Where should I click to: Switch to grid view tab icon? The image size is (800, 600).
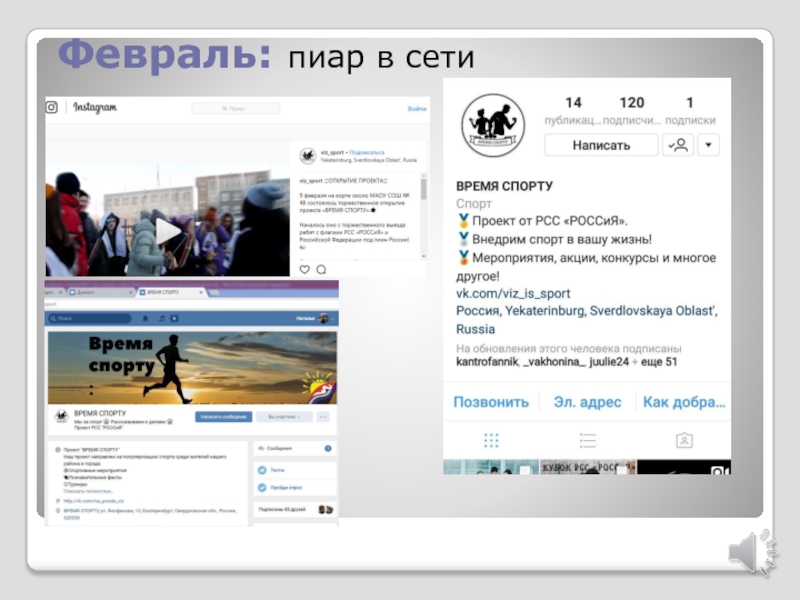click(x=491, y=440)
